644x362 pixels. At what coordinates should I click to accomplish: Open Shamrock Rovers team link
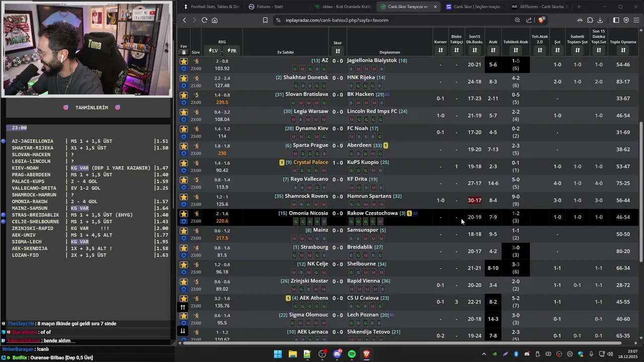(x=306, y=196)
